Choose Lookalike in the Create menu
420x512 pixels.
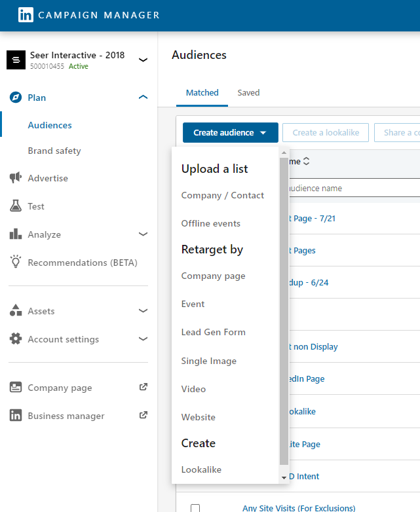[202, 469]
